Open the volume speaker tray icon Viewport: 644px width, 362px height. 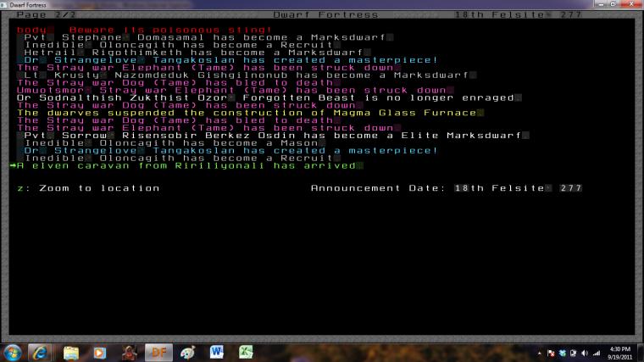(x=585, y=354)
